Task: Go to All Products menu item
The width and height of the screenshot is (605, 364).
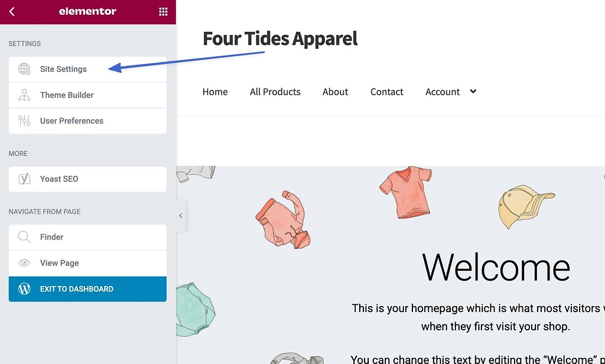Action: pos(275,92)
